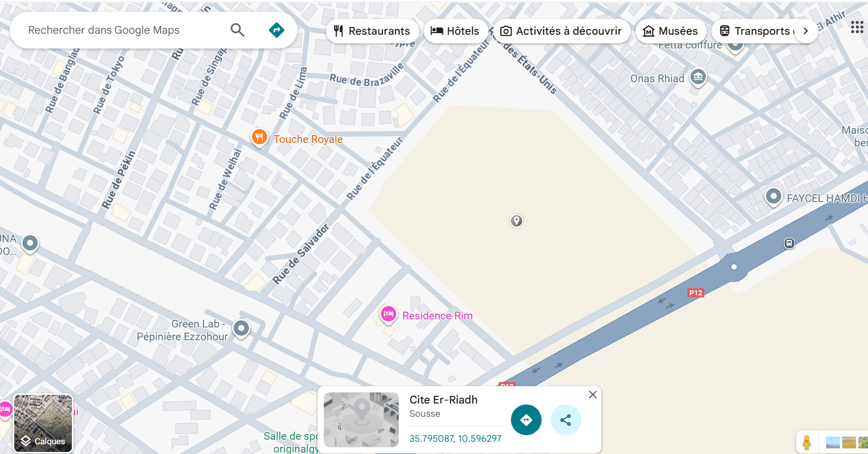868x454 pixels.
Task: Click the Touche Royale restaurant pin
Action: tap(260, 137)
